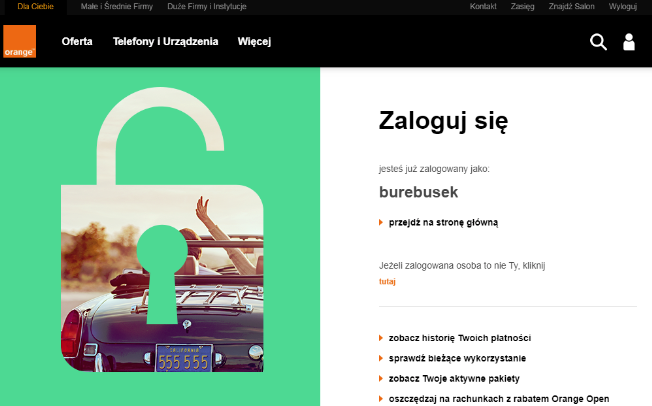Open sprawdź bieżące wykorzystanie
This screenshot has width=652, height=406.
click(x=457, y=358)
